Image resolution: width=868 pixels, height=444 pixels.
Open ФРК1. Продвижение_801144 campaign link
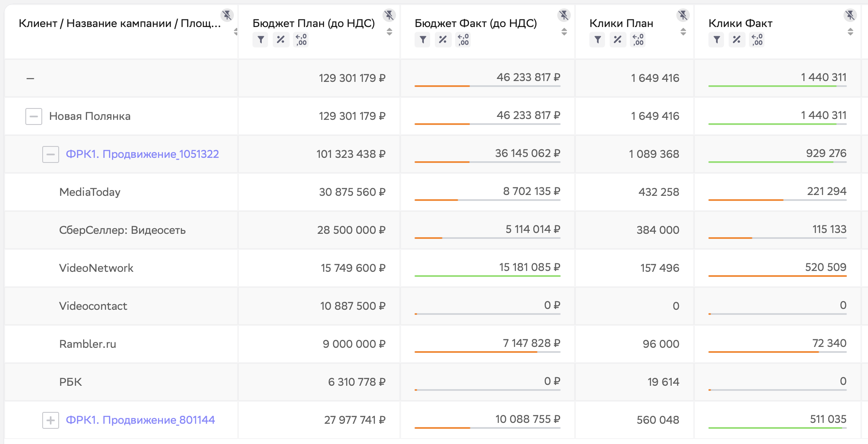click(x=140, y=420)
